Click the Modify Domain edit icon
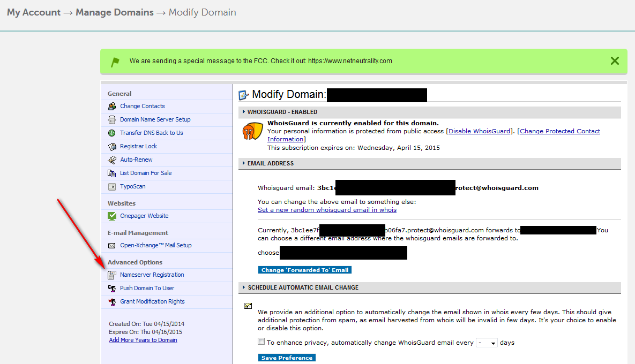635x364 pixels. pos(243,95)
